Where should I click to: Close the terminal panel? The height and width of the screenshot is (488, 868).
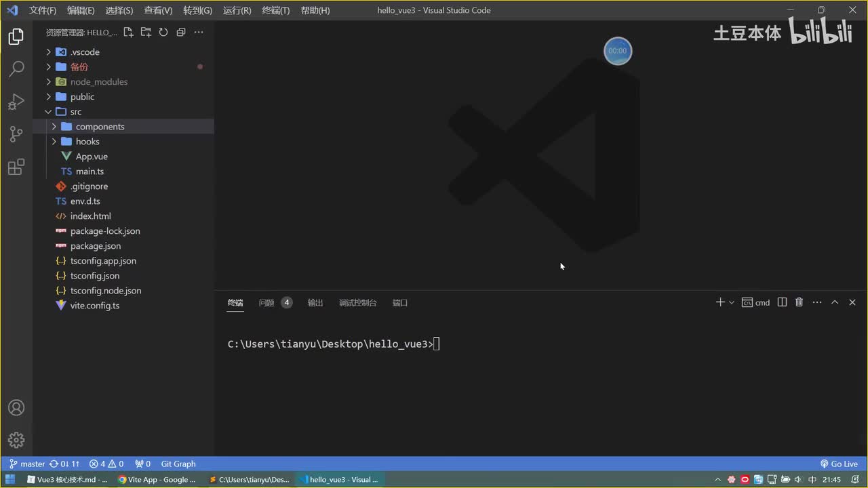(852, 302)
